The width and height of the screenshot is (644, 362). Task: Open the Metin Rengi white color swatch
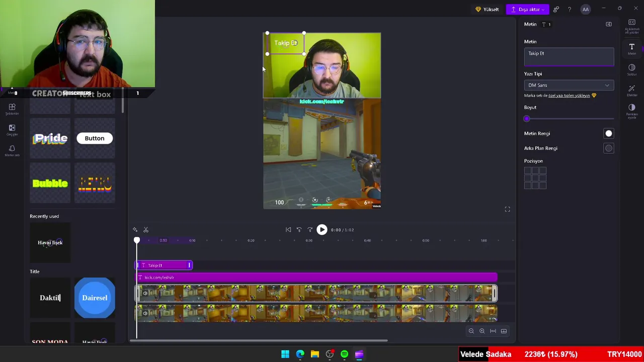[x=609, y=133]
